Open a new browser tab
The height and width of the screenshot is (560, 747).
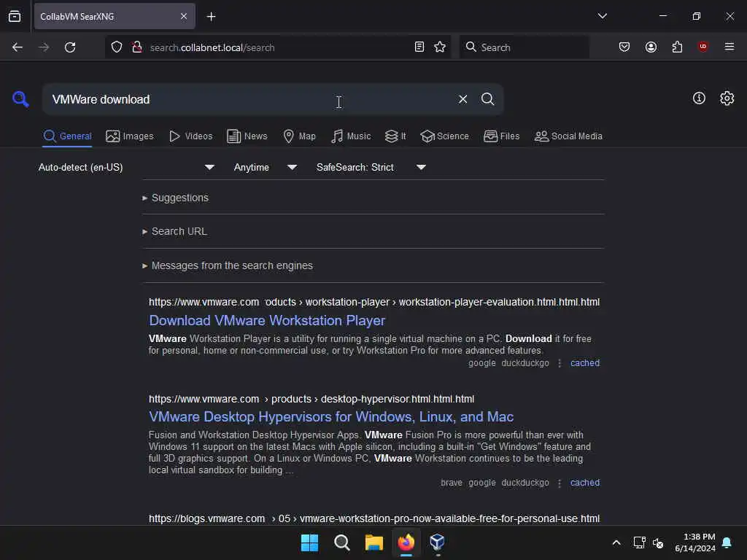coord(211,17)
